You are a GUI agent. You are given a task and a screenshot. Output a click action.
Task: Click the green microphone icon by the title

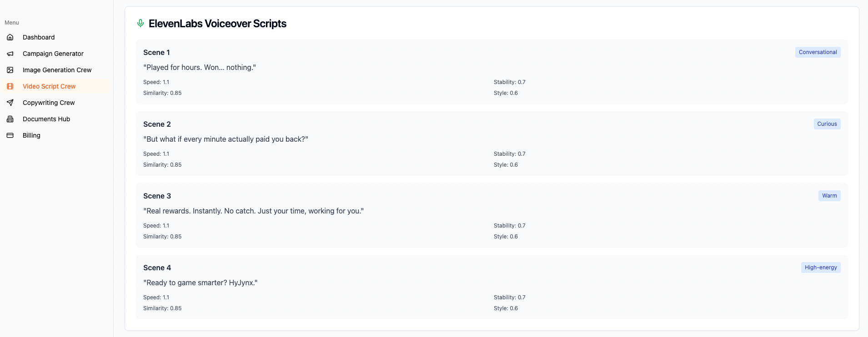click(140, 23)
